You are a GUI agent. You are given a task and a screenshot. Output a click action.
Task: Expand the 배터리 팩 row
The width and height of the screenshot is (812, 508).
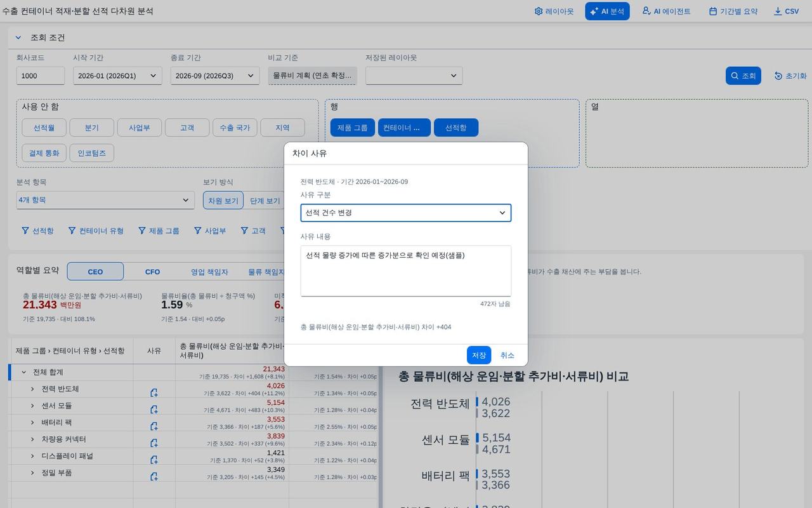point(33,422)
